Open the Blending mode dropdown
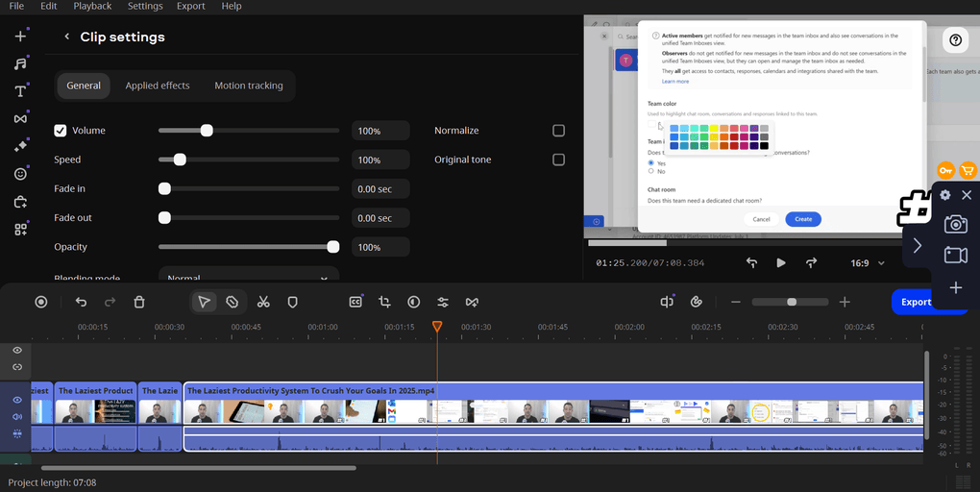This screenshot has width=980, height=492. (x=249, y=275)
